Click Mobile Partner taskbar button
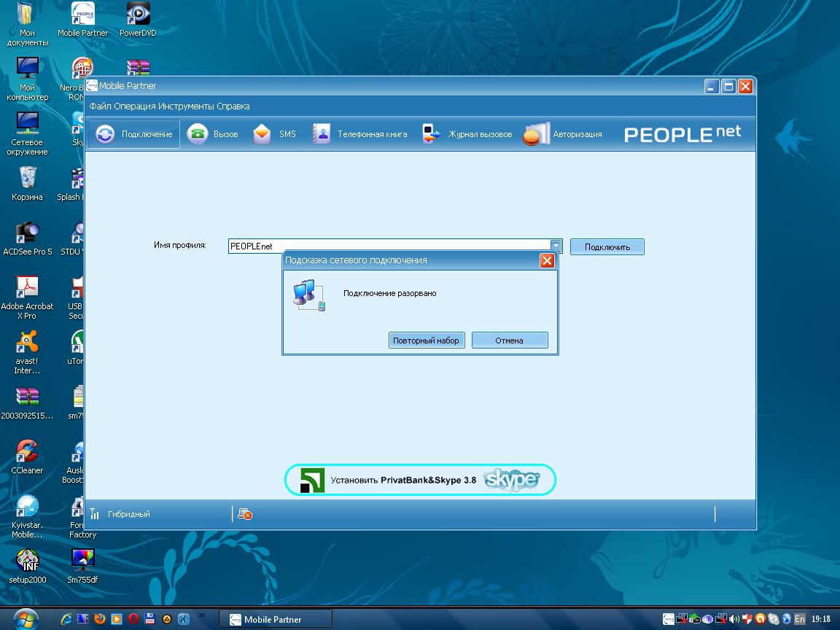 point(276,619)
